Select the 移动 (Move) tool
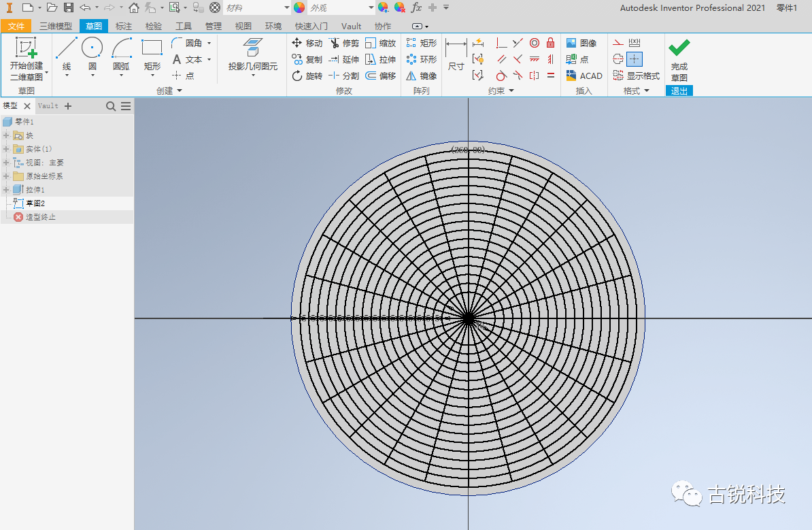Screen dimensions: 812x530 (x=307, y=43)
